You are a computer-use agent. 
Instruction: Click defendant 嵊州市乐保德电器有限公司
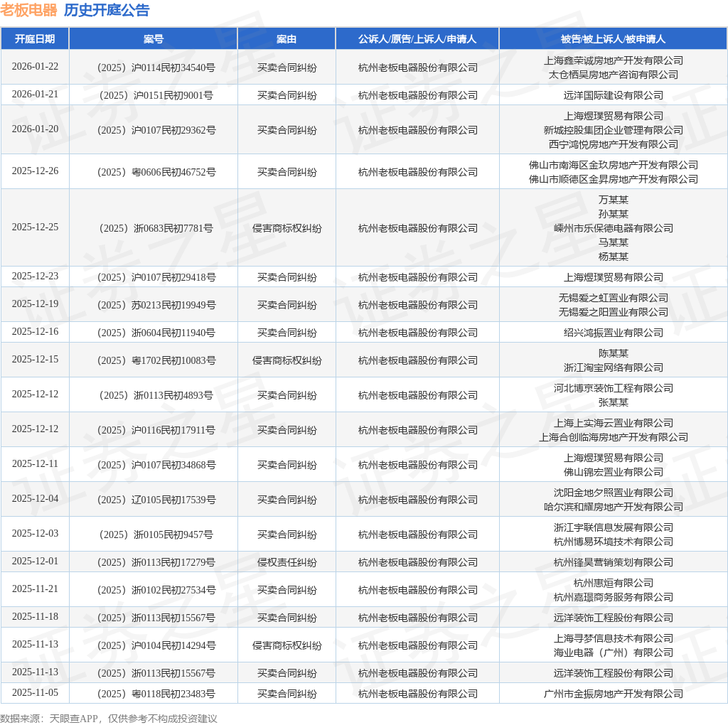tap(614, 228)
